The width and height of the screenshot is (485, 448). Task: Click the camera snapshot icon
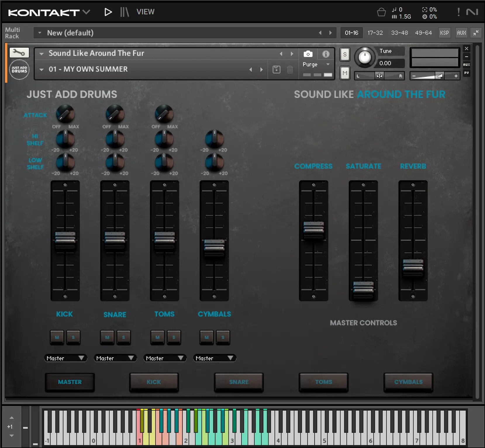pos(308,54)
